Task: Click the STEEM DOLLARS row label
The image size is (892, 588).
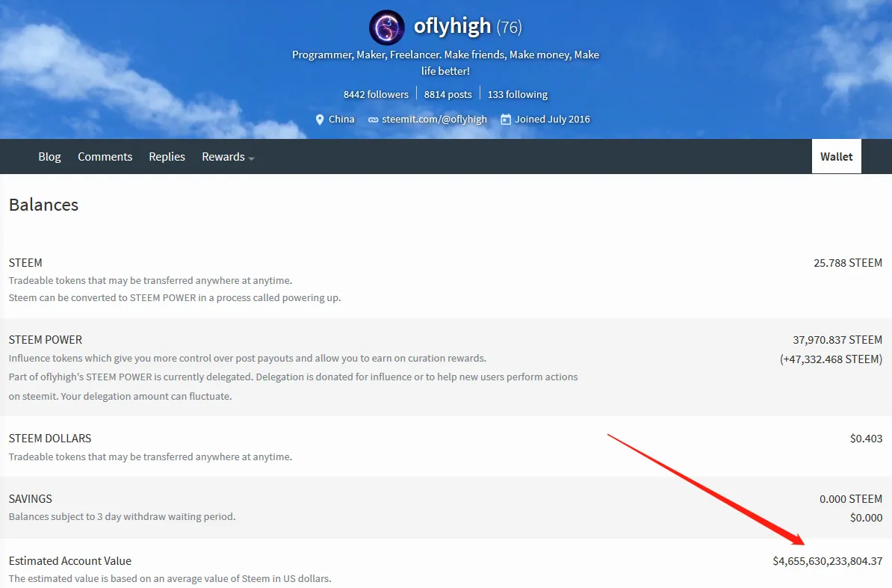Action: pyautogui.click(x=50, y=439)
